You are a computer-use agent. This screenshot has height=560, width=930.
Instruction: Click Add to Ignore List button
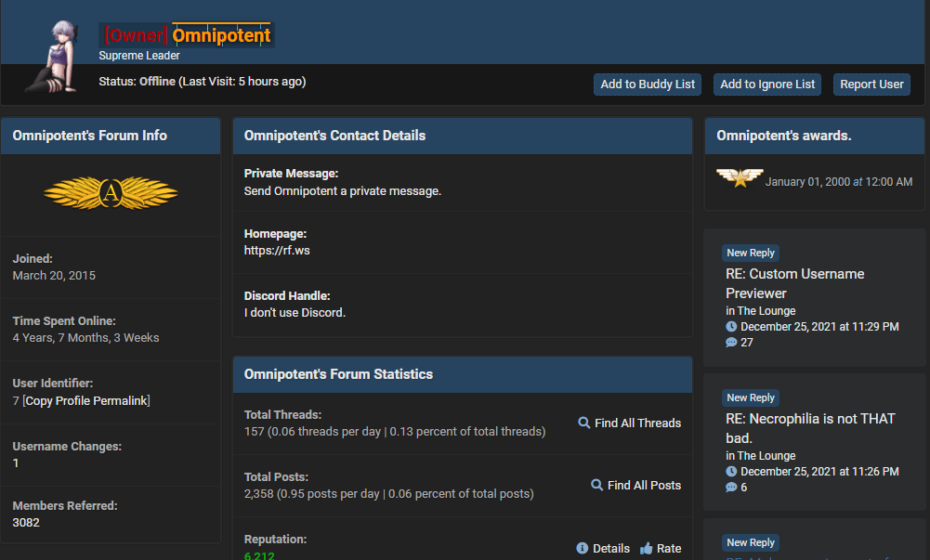coord(767,85)
